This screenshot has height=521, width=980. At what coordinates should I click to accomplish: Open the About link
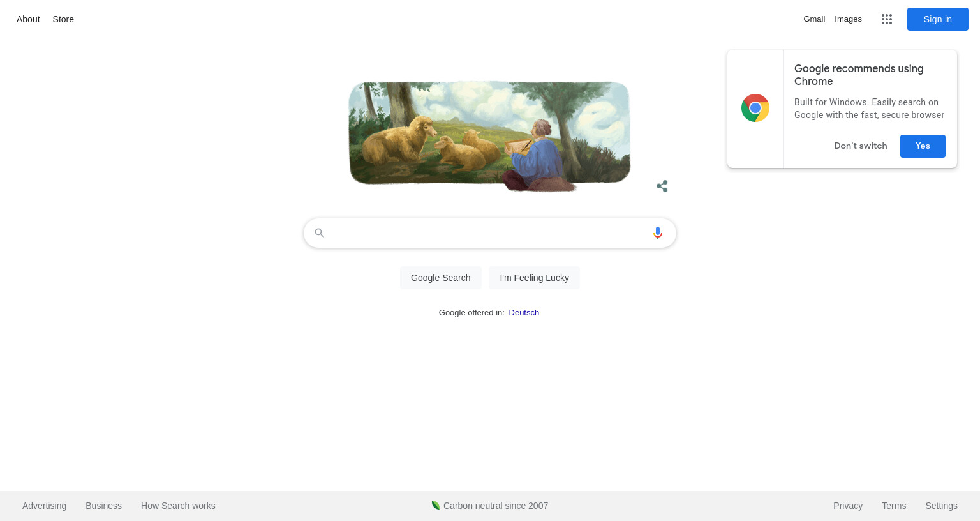28,19
